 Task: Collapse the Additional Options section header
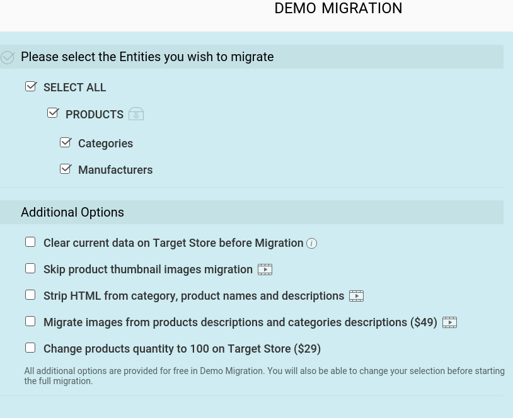click(x=72, y=212)
